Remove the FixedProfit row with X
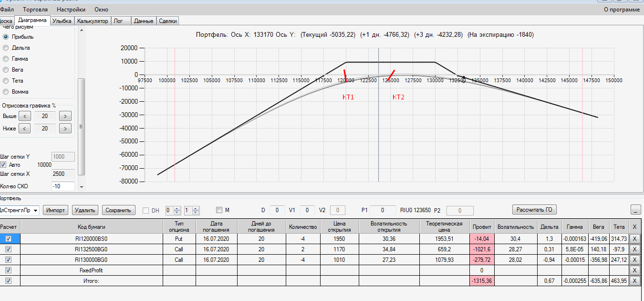This screenshot has width=644, height=301. click(634, 270)
